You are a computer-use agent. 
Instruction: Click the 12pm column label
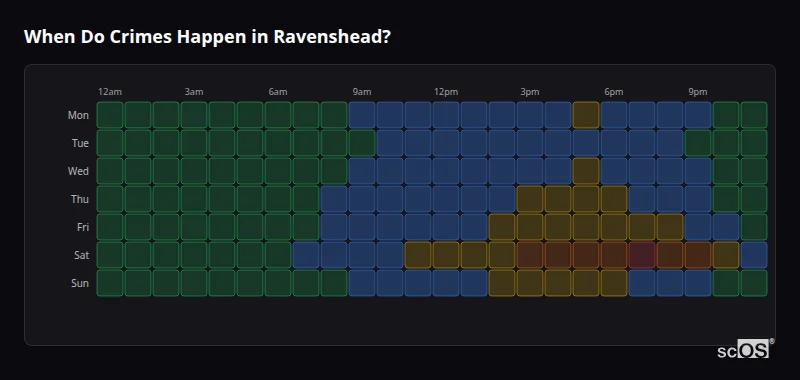446,92
